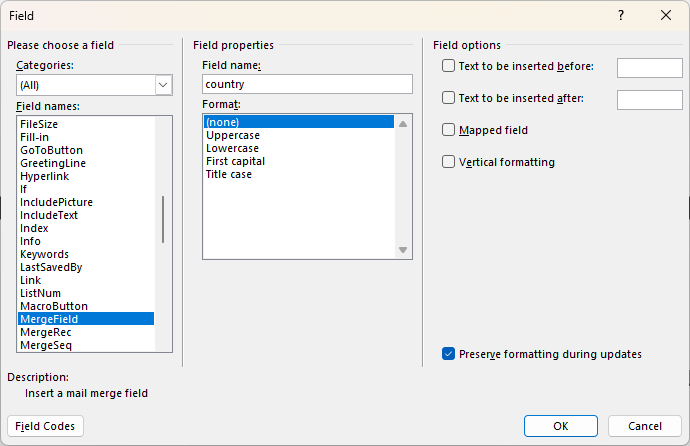Image resolution: width=690 pixels, height=446 pixels.
Task: Enable Text to be inserted after checkbox
Action: pyautogui.click(x=449, y=98)
